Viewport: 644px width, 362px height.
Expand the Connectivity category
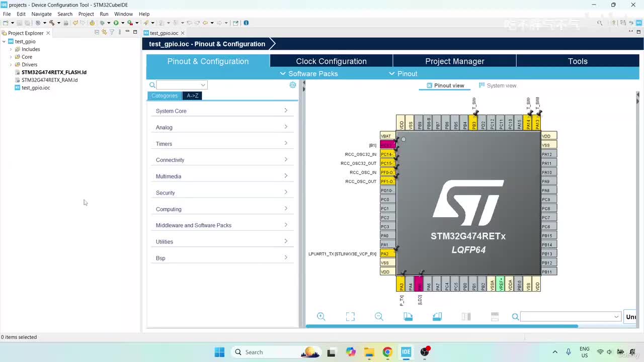(x=222, y=160)
